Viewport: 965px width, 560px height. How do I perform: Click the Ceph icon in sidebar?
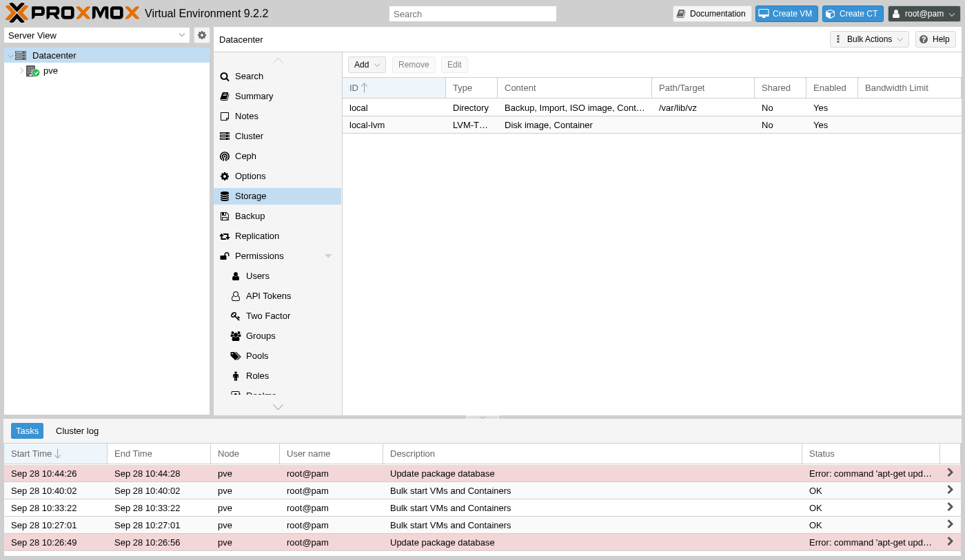tap(225, 156)
